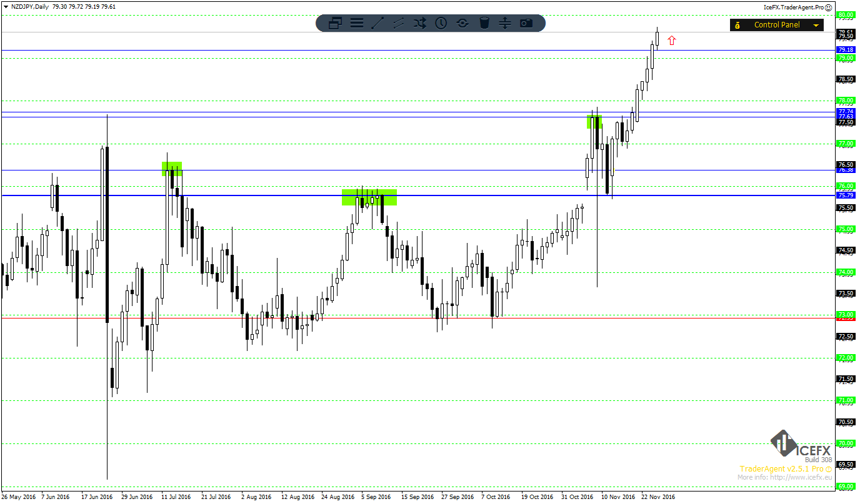The height and width of the screenshot is (504, 860).
Task: Click the green 77.00 price label
Action: (846, 144)
